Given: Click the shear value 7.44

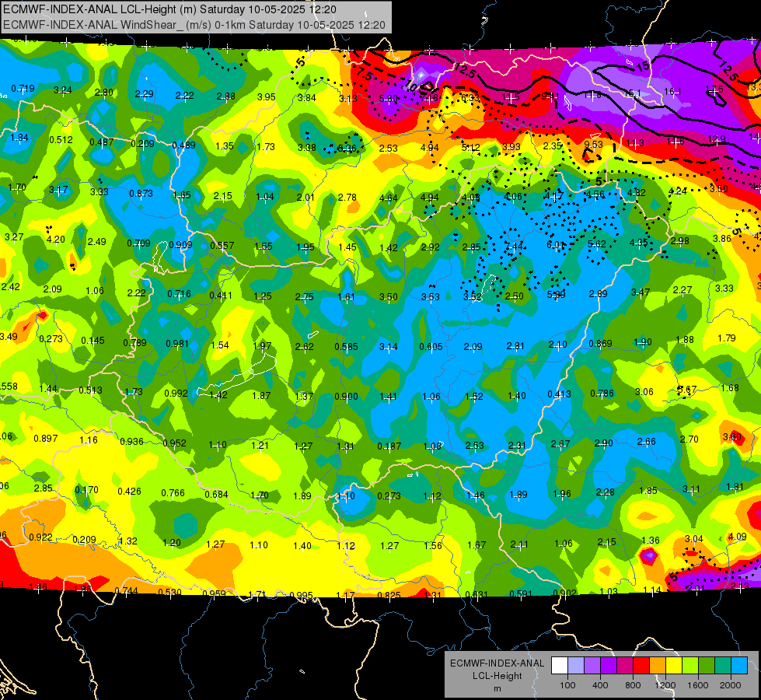Looking at the screenshot, I should pos(514,247).
